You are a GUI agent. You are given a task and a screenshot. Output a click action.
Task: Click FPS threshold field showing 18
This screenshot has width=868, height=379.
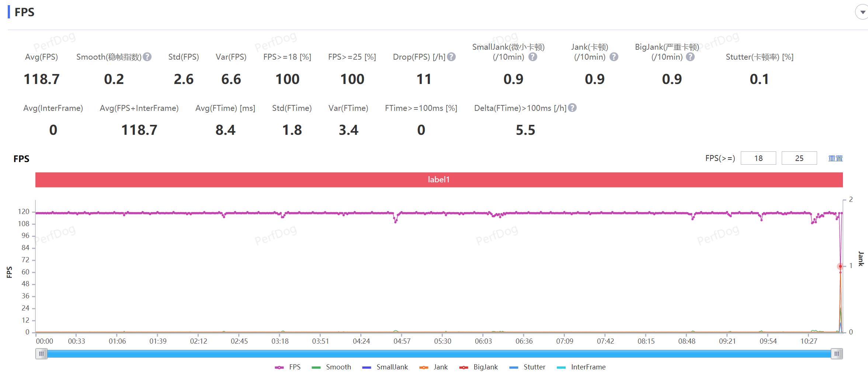[758, 158]
